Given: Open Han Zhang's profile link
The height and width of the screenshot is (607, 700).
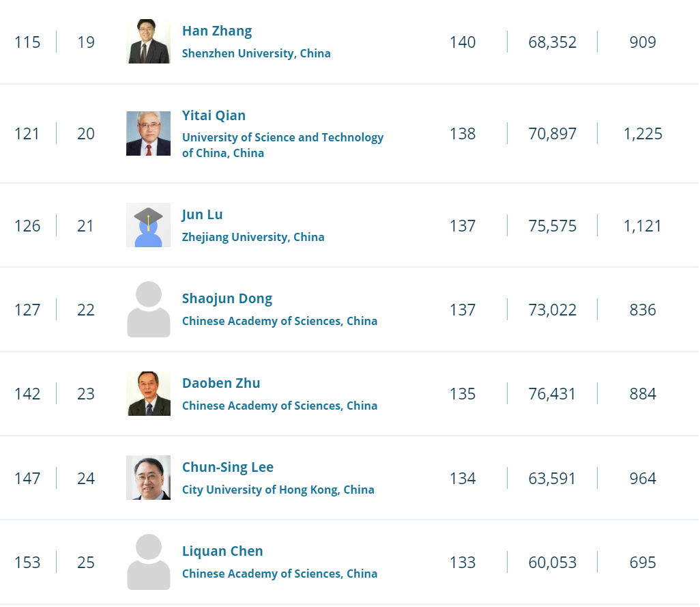Looking at the screenshot, I should tap(216, 31).
